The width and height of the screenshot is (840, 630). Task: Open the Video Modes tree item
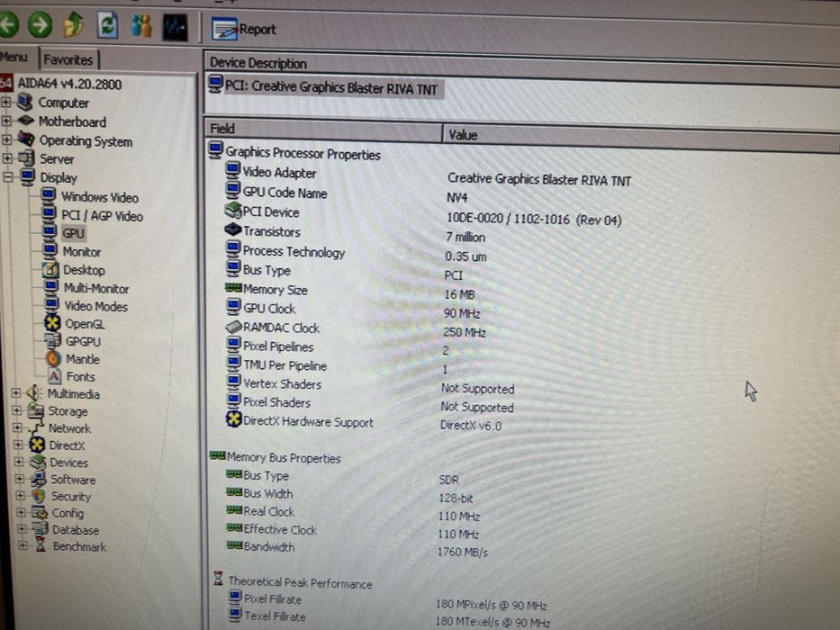[x=96, y=306]
